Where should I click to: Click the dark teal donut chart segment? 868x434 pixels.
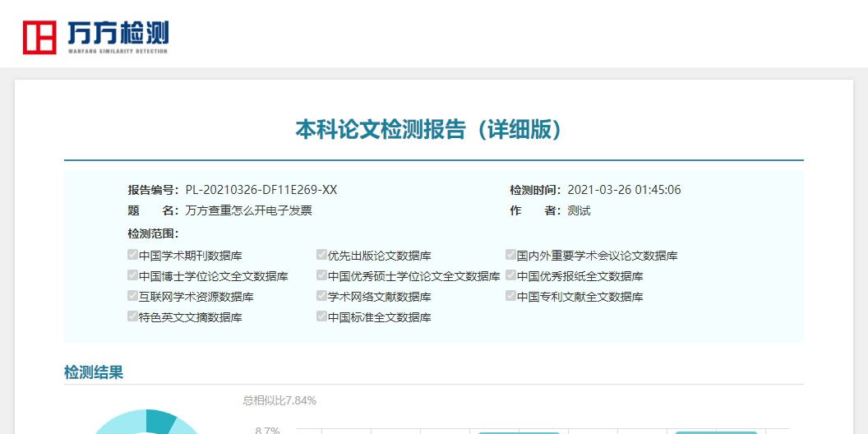[x=160, y=422]
